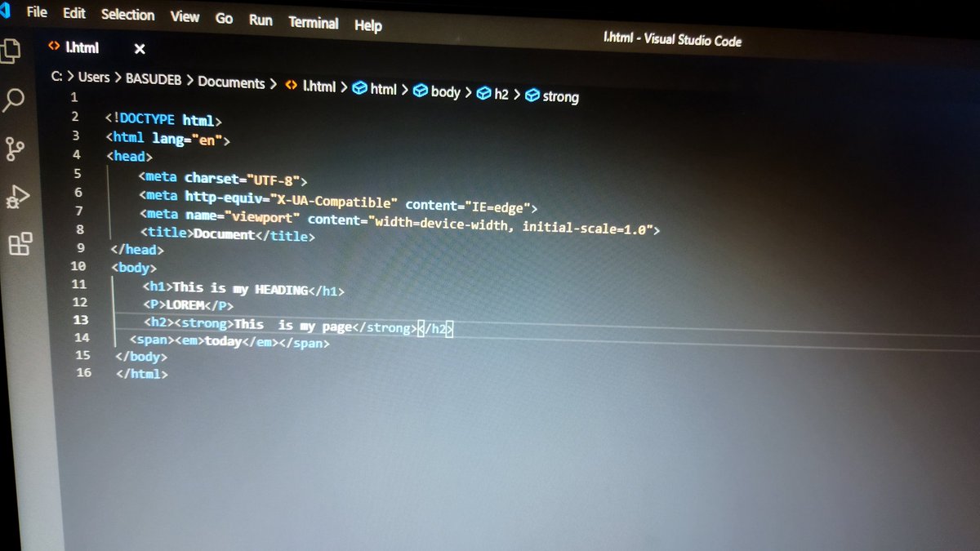This screenshot has height=551, width=980.
Task: Open the Selection menu
Action: pos(128,15)
